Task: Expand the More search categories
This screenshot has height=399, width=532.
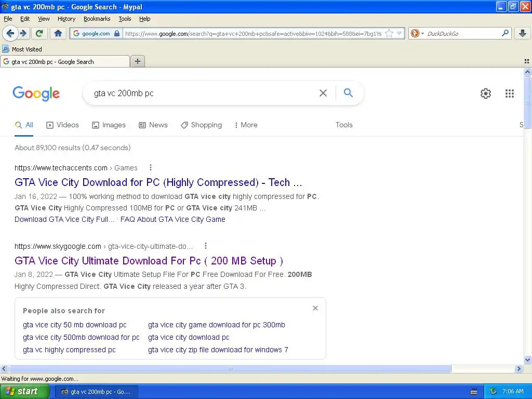Action: click(x=246, y=125)
